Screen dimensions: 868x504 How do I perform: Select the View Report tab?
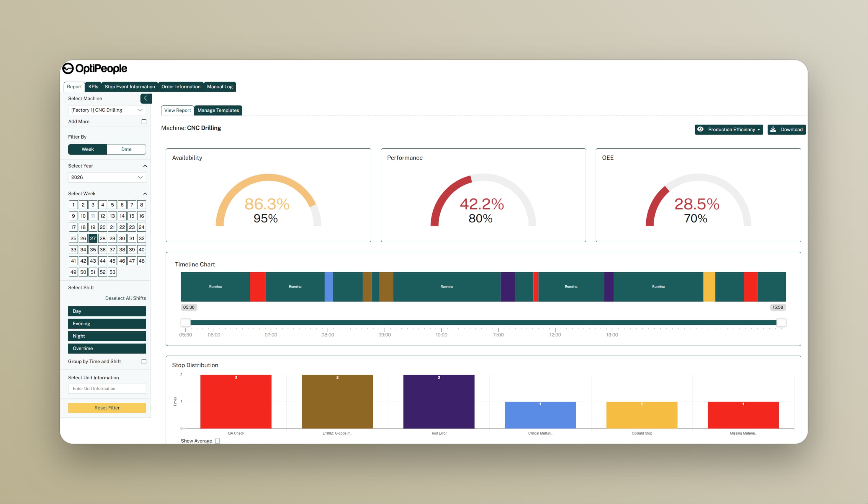[177, 110]
